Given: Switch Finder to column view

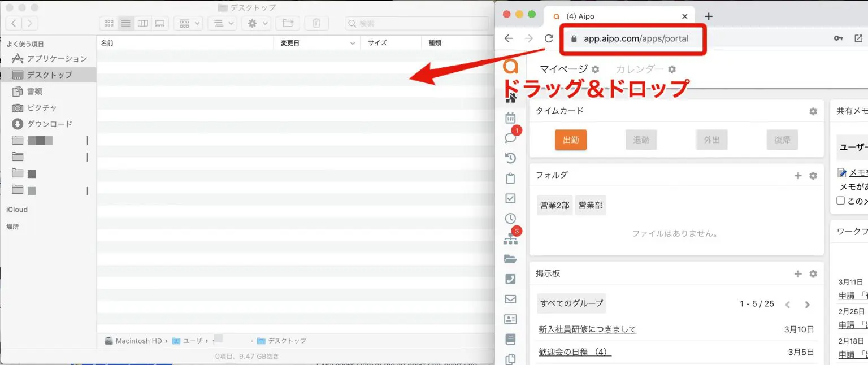Looking at the screenshot, I should (x=143, y=23).
